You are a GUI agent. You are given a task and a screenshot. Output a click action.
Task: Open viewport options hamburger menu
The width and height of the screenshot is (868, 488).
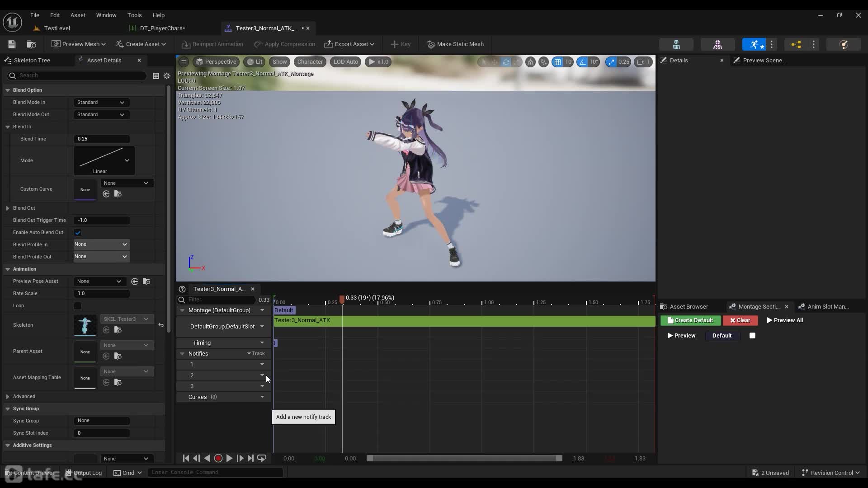[184, 62]
